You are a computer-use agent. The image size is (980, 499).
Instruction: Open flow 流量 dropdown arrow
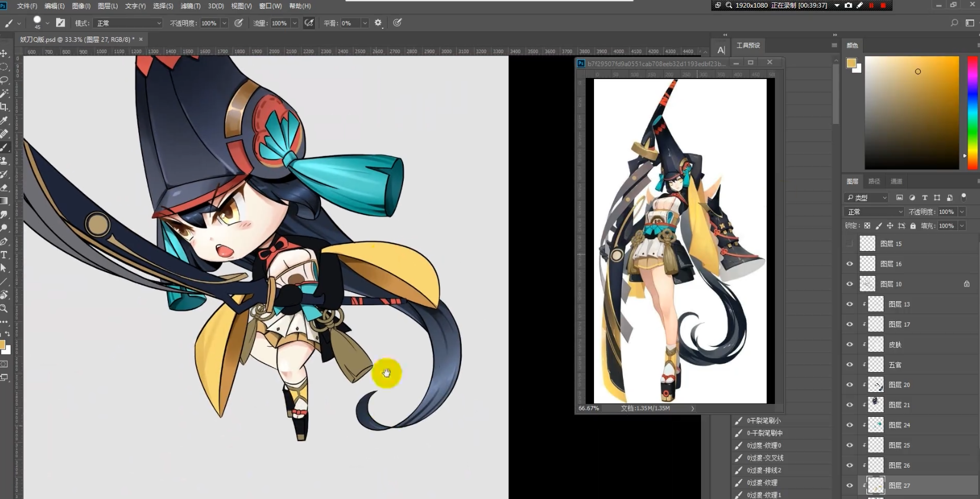(294, 23)
